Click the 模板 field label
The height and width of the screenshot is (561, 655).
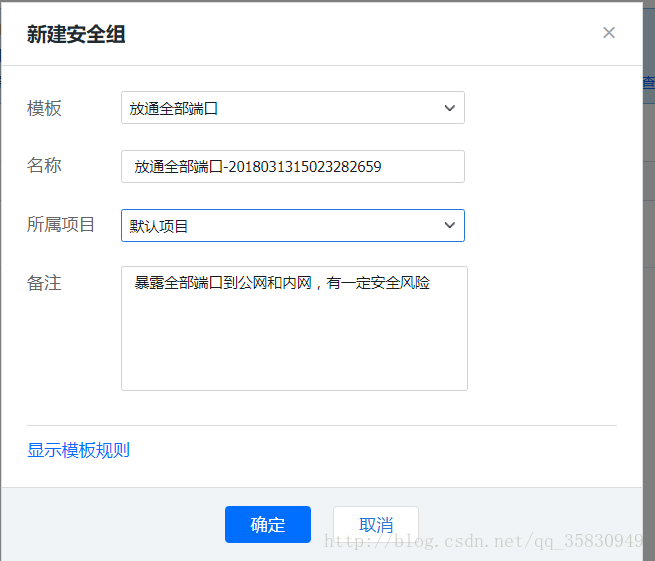point(44,108)
